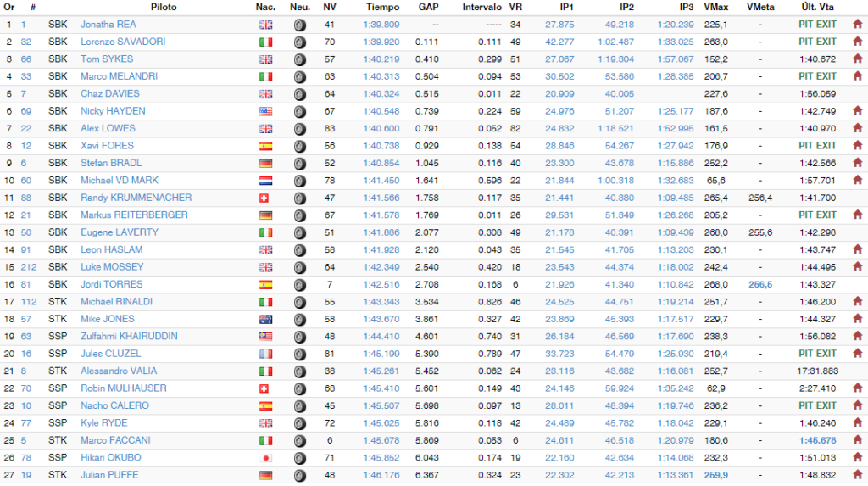This screenshot has width=868, height=486.
Task: Click the pit house icon in Kyle RYDE's row
Action: click(x=858, y=423)
